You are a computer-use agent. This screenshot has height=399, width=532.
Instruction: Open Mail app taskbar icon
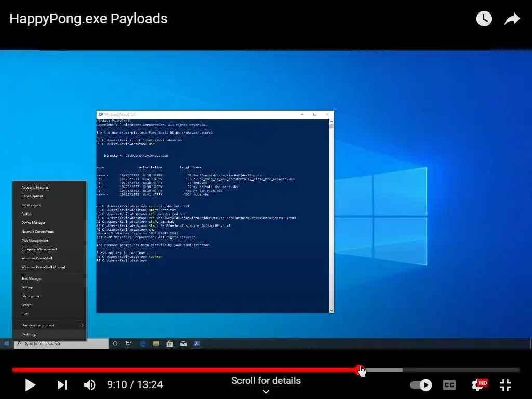point(183,344)
